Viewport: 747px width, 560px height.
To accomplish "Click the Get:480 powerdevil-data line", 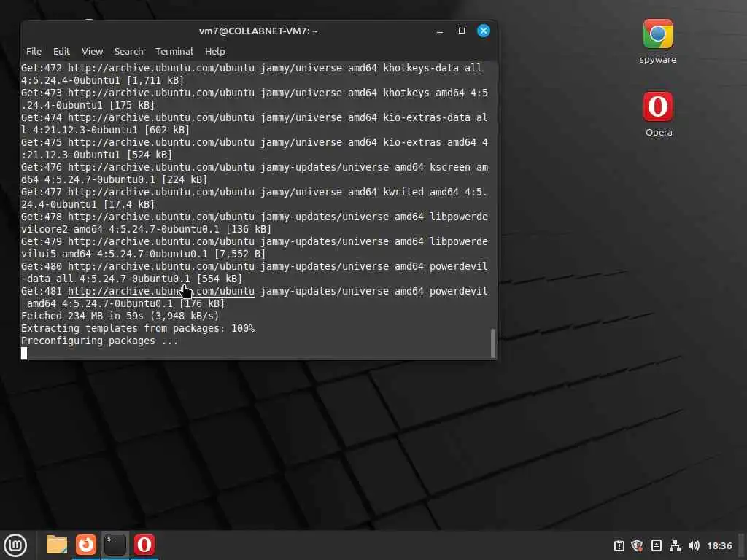I will click(x=255, y=272).
